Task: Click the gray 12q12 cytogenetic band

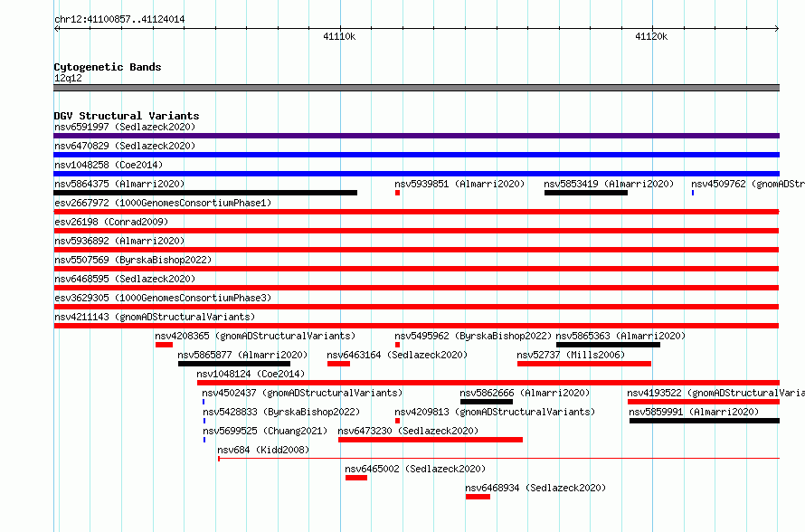Action: tap(416, 88)
